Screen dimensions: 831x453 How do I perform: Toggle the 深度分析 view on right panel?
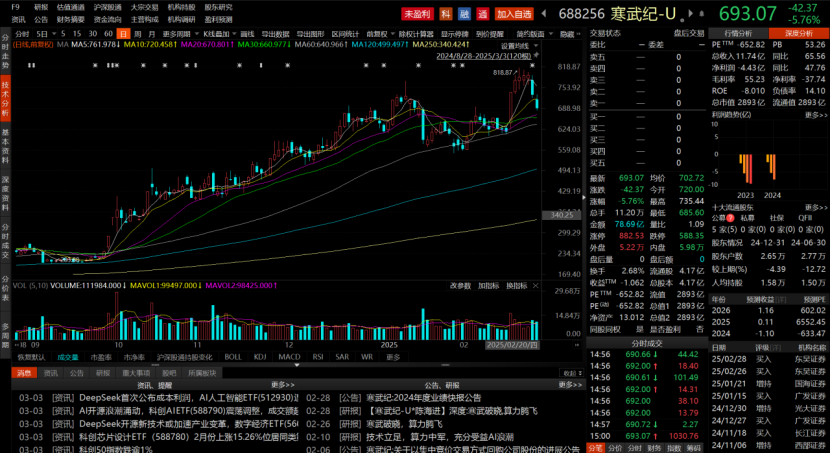point(804,33)
